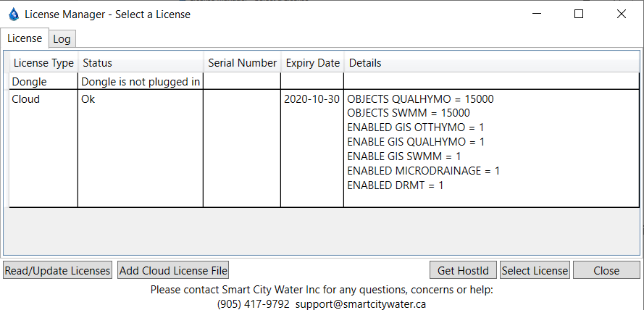Screen dimensions: 644x310
Task: Click the License Manager water drop icon
Action: 13,14
